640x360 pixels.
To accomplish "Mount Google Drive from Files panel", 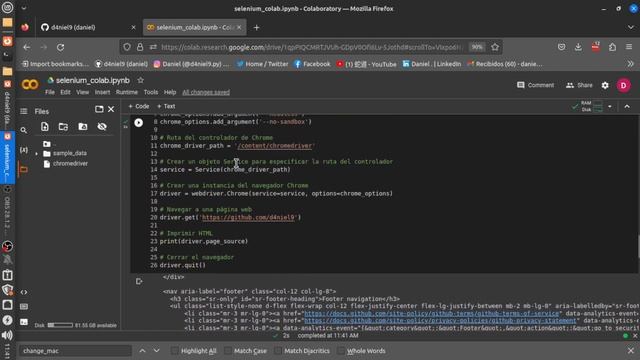I will click(83, 127).
